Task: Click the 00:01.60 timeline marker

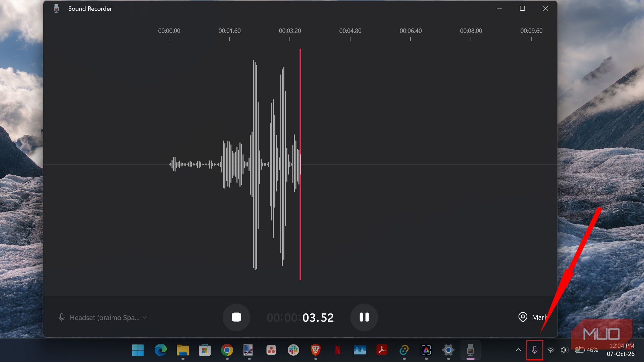Action: [x=229, y=31]
